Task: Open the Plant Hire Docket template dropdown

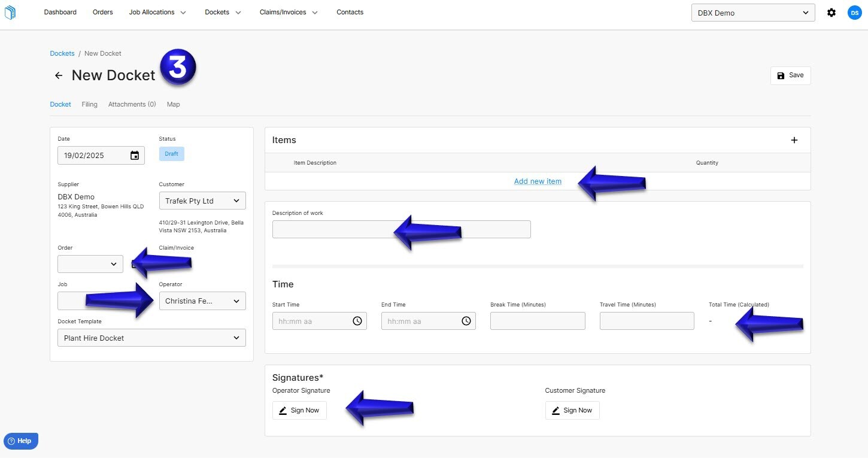Action: tap(151, 338)
